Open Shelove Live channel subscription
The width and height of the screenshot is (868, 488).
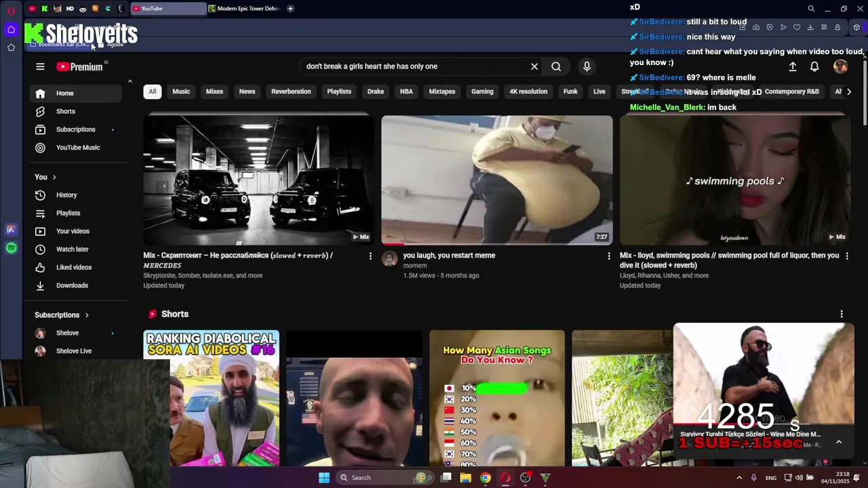point(76,351)
